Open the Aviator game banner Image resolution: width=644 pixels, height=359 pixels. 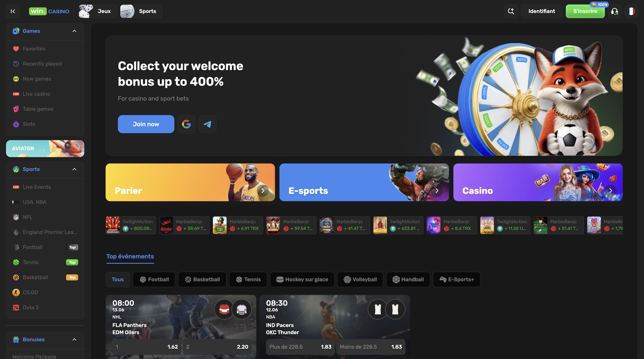coord(45,149)
